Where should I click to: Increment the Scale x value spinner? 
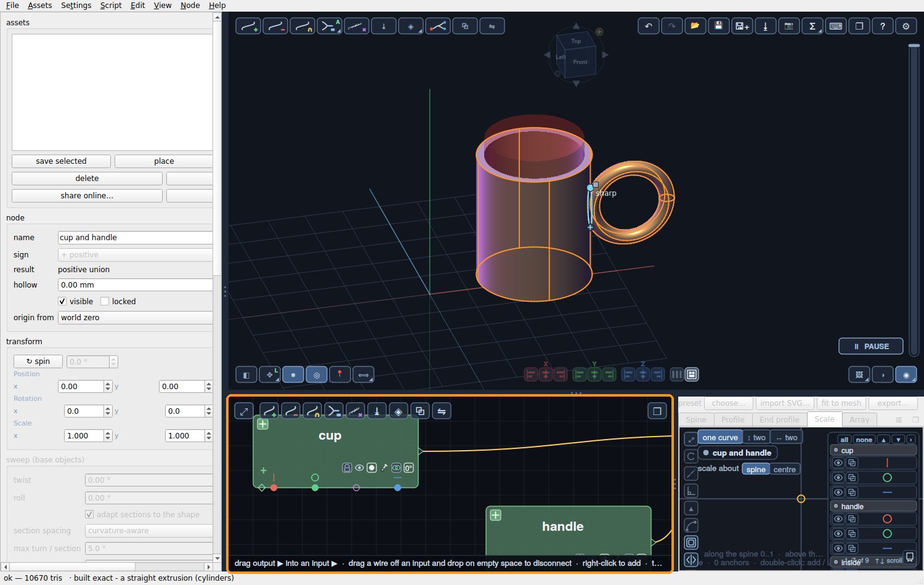(108, 433)
